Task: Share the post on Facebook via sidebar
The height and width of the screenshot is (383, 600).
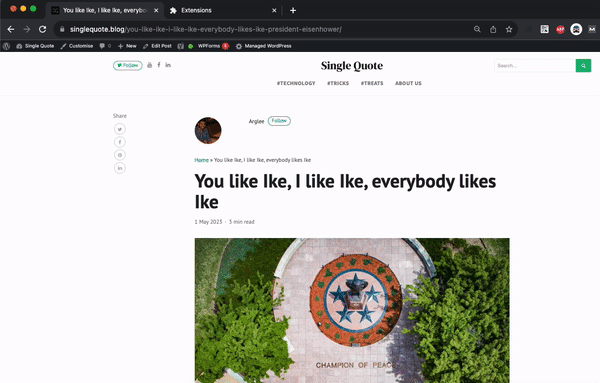Action: pyautogui.click(x=120, y=142)
